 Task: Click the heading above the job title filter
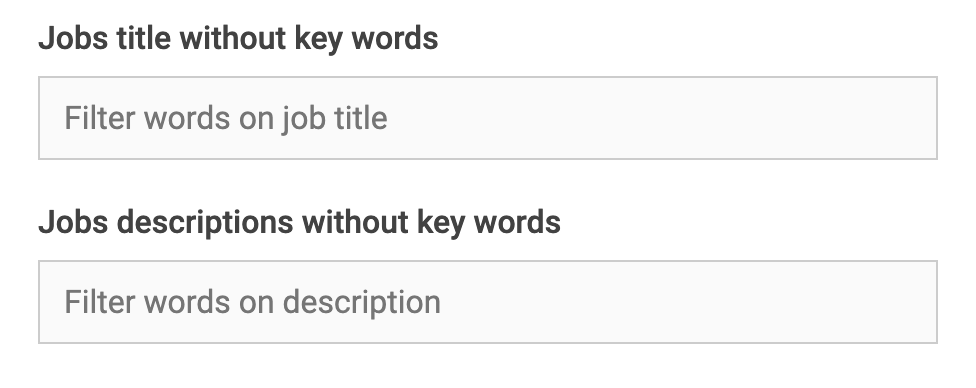(238, 39)
